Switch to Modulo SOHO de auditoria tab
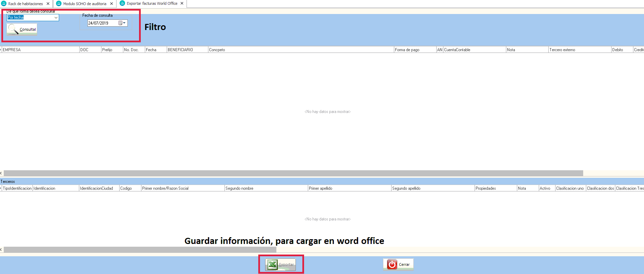Screen dimensions: 644x274 84,4
